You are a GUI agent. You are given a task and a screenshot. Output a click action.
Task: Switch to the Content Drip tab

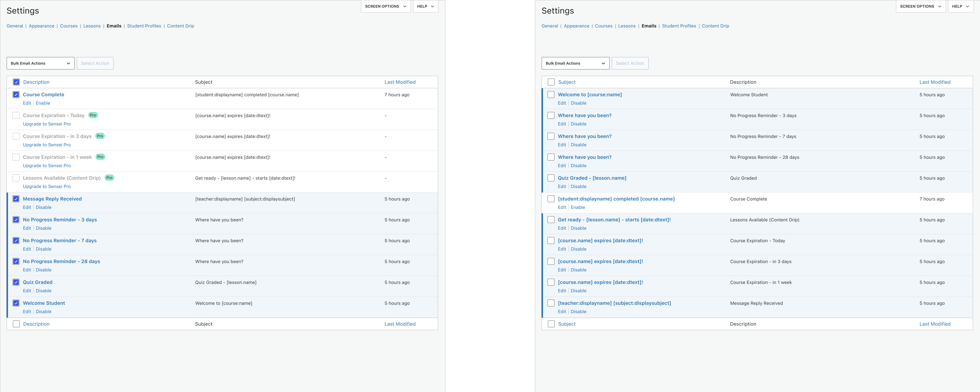[180, 26]
